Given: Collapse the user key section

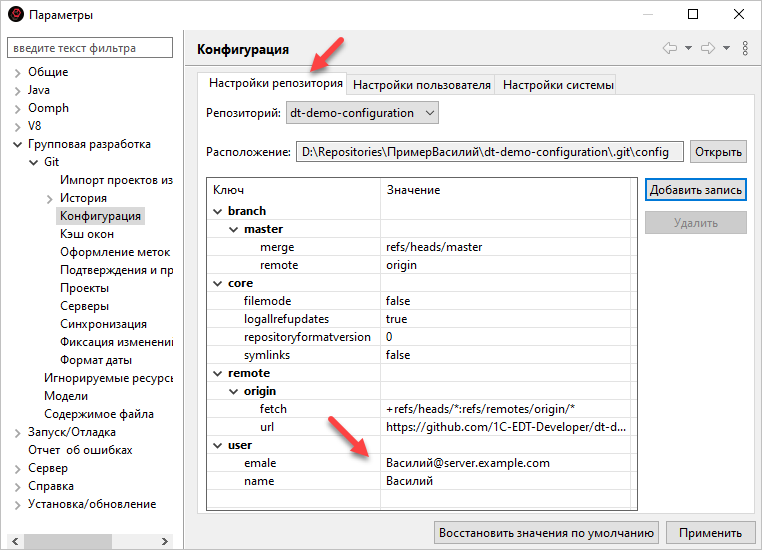Looking at the screenshot, I should coord(217,446).
